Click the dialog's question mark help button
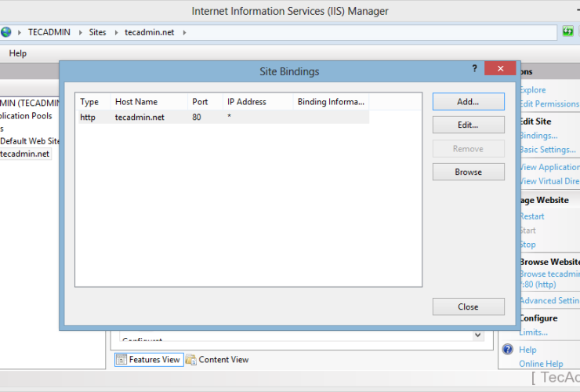This screenshot has height=392, width=580. [474, 69]
